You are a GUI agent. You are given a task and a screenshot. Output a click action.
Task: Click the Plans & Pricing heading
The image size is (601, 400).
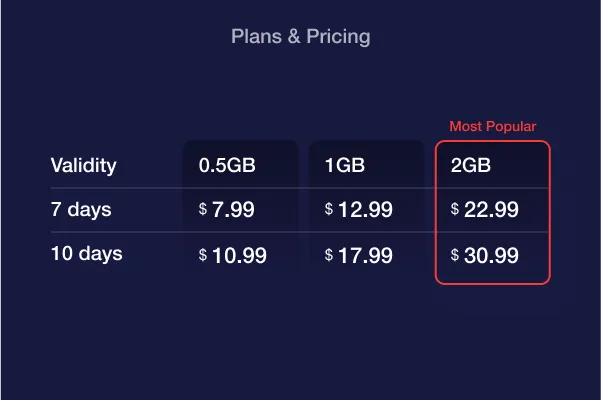(300, 37)
